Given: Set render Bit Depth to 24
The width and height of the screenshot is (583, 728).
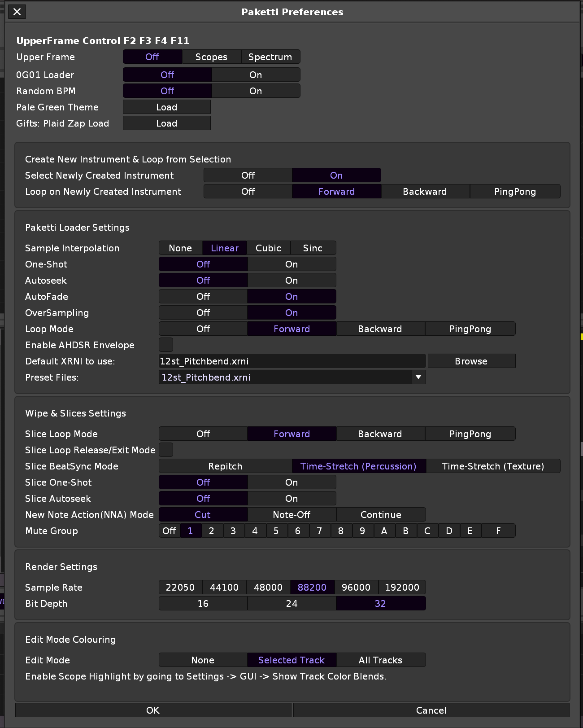Looking at the screenshot, I should pos(291,604).
